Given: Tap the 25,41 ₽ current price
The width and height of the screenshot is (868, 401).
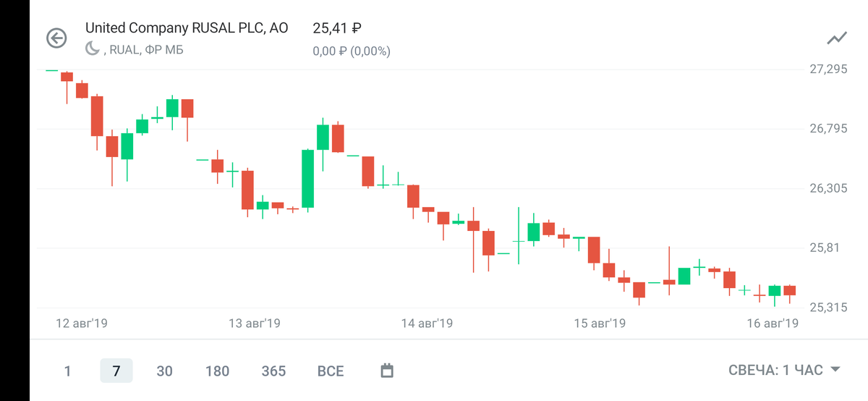Looking at the screenshot, I should pyautogui.click(x=337, y=28).
